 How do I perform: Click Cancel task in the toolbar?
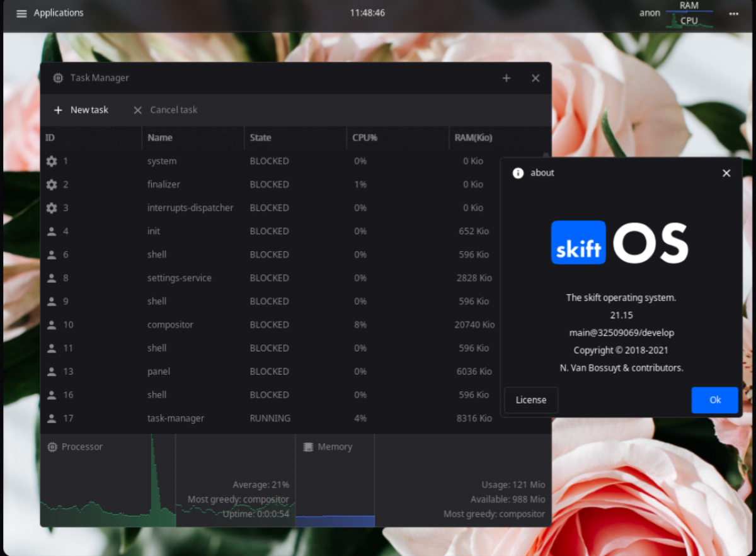coord(165,110)
